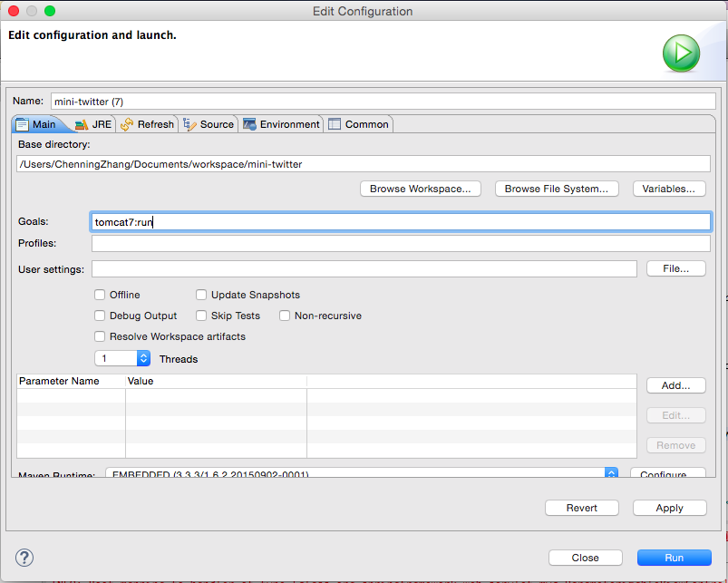Enable Skip Tests checkbox
Screen dimensions: 728x583
tap(201, 316)
